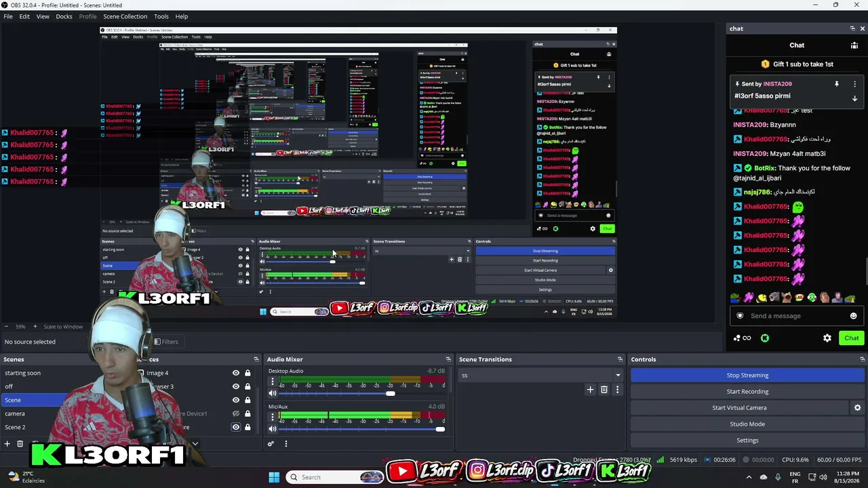Image resolution: width=868 pixels, height=488 pixels.
Task: Open advanced audio properties gear icon
Action: (x=271, y=444)
